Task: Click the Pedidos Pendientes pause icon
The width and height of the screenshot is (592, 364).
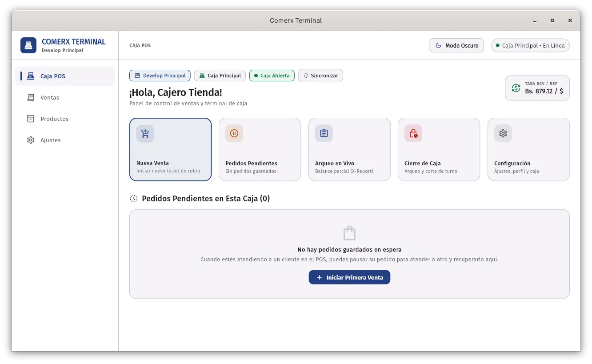Action: (234, 133)
